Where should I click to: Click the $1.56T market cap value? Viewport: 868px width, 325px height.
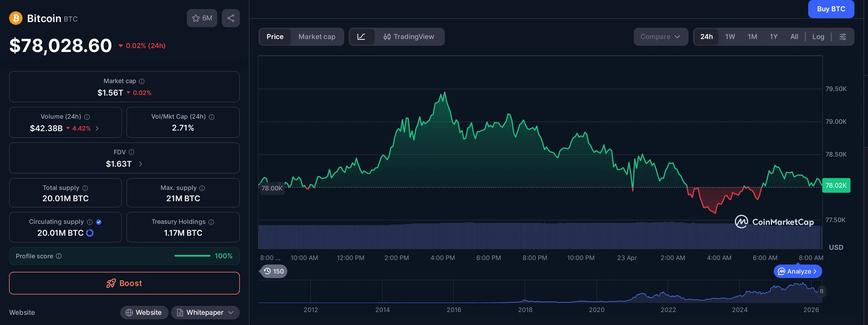pos(110,93)
